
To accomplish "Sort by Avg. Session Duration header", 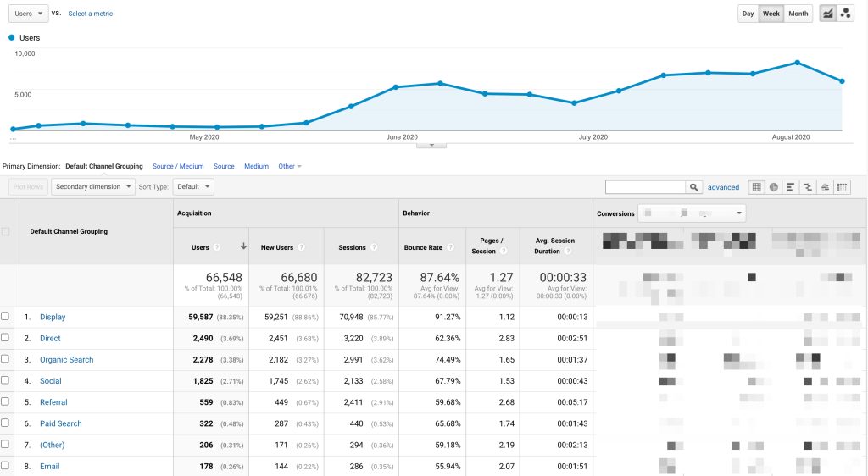I will pyautogui.click(x=554, y=246).
